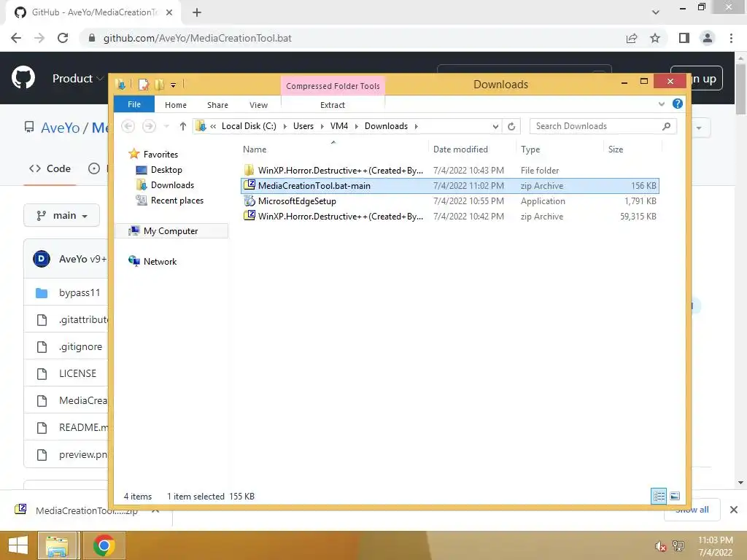
Task: Click the Compressed Folder Tools contextual header
Action: point(333,86)
